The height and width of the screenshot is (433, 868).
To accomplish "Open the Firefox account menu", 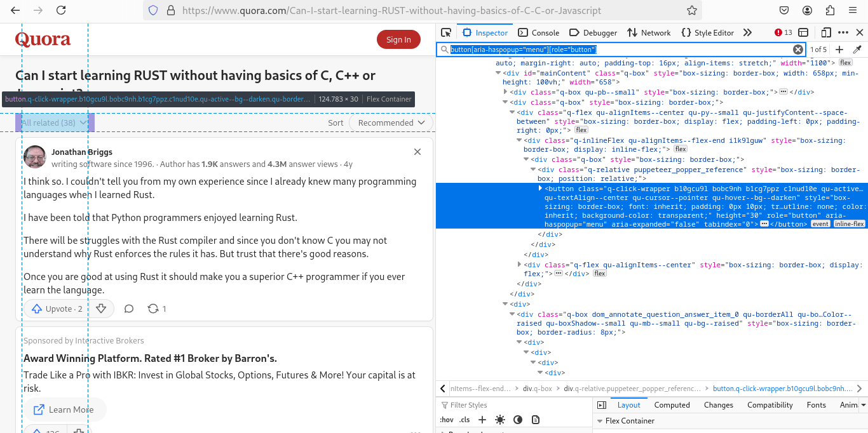I will (808, 10).
